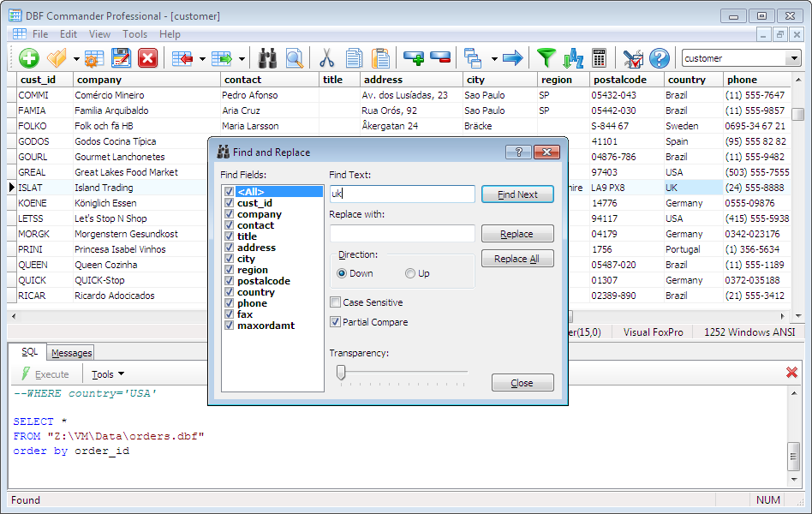
Task: Open the customer table dropdown
Action: pos(793,58)
